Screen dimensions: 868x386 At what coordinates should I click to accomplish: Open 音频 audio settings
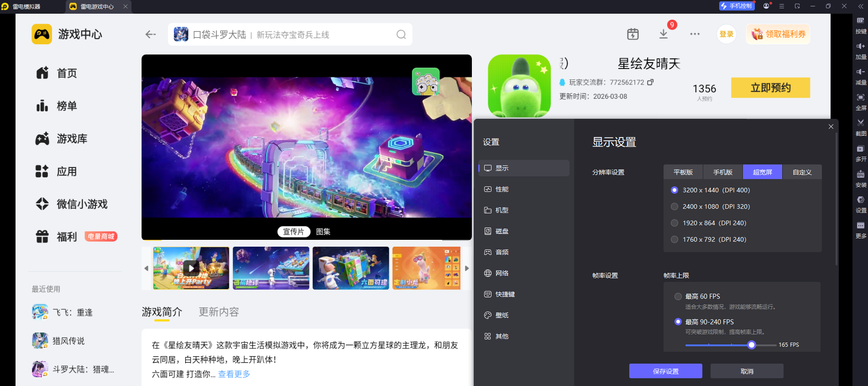(x=524, y=252)
